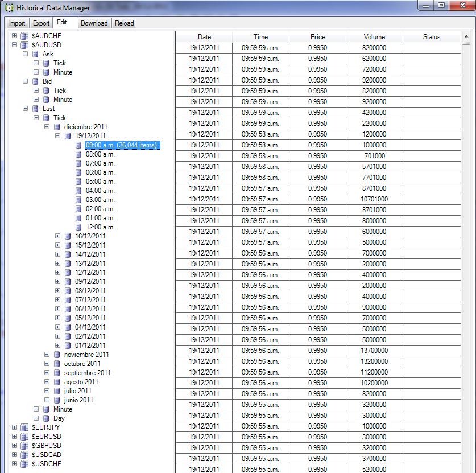Click the Day database icon
Viewport: 476px width, 473px height.
pos(47,418)
